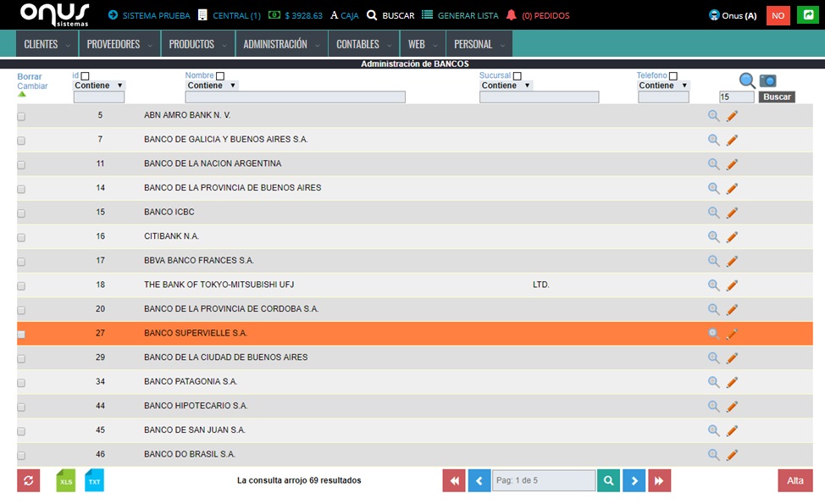This screenshot has height=504, width=825.
Task: View BBVA BANCO FRANCES details magnifier
Action: coord(713,261)
